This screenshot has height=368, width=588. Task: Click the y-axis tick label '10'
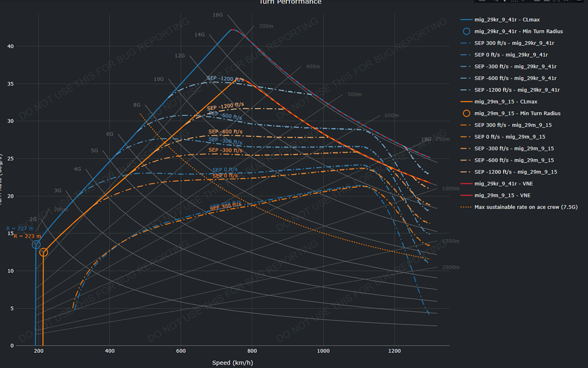[11, 271]
